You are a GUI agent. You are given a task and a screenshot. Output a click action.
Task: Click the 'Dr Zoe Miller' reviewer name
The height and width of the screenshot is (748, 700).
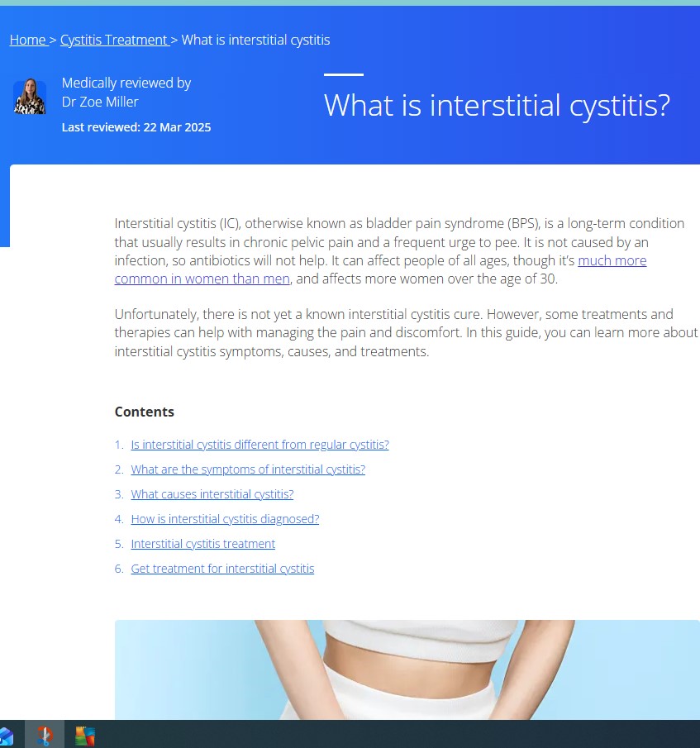(100, 102)
